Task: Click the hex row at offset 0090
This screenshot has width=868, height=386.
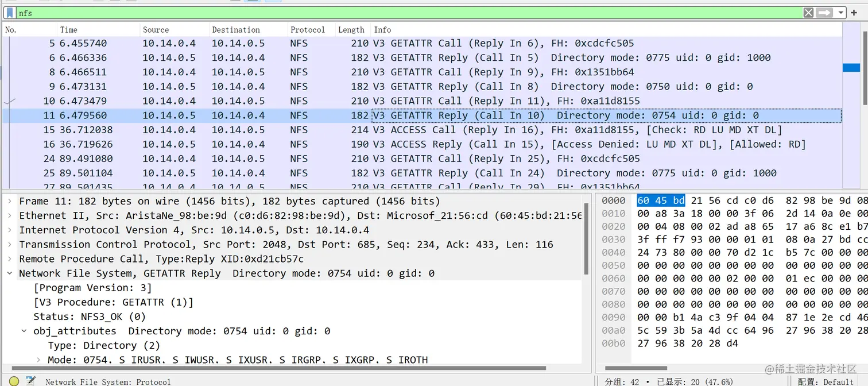Action: coord(734,317)
